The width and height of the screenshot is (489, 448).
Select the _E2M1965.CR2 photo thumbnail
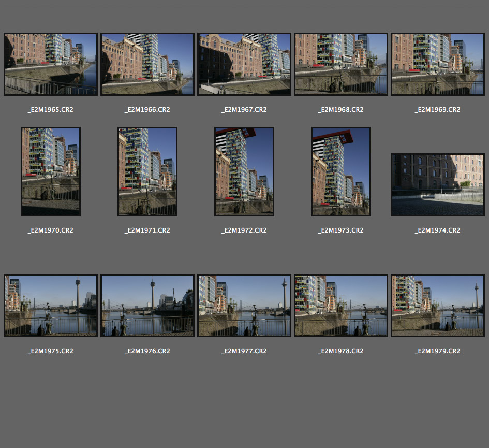(x=51, y=64)
